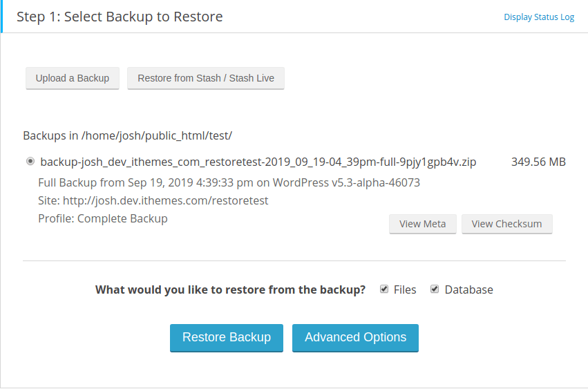Click the restore question prompt text
Image resolution: width=588 pixels, height=389 pixels.
230,290
